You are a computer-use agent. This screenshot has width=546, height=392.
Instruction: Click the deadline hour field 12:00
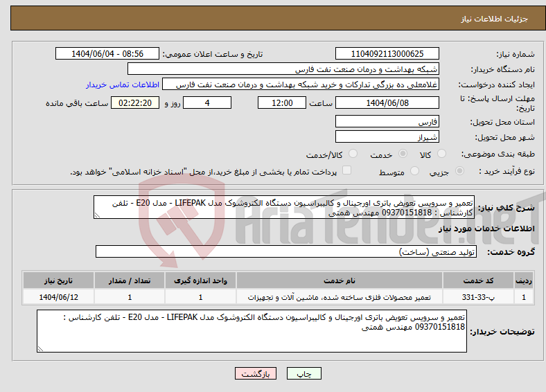[282, 103]
